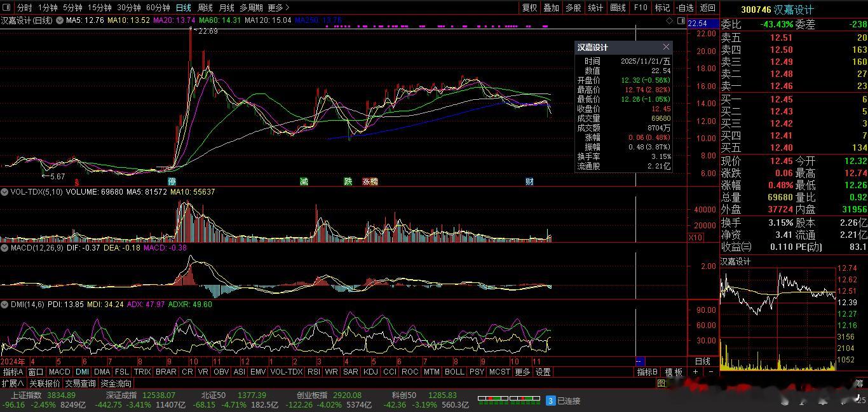Click the diamond icon above the price axis
Screen dimensions: 868x412
click(x=670, y=21)
